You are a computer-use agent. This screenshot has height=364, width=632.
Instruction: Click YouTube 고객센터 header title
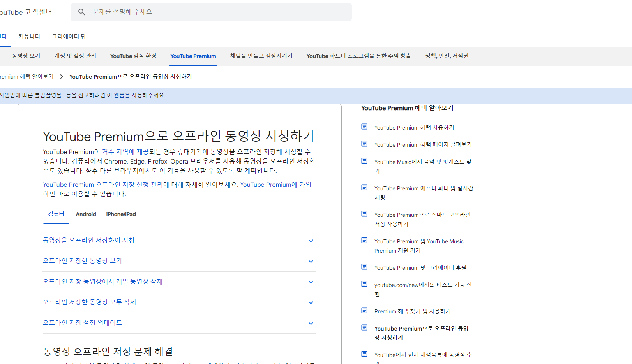[26, 12]
